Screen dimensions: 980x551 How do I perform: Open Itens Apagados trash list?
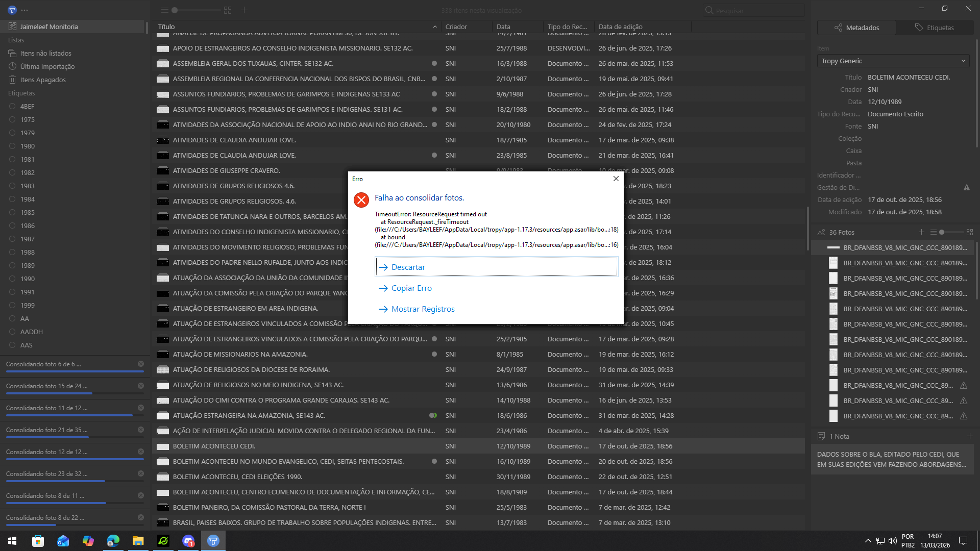[43, 80]
